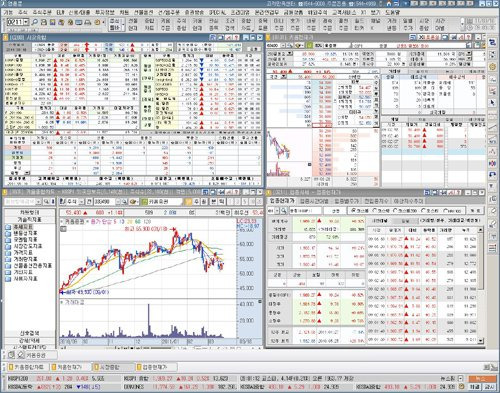Screen dimensions: 500x393
Task: Open the 추세지표 folder icon
Action: tap(8, 227)
